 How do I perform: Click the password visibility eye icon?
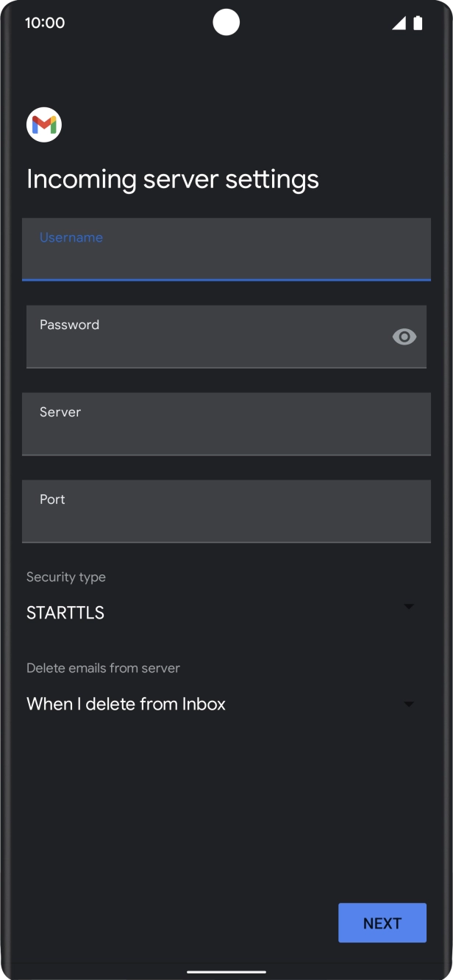[404, 336]
